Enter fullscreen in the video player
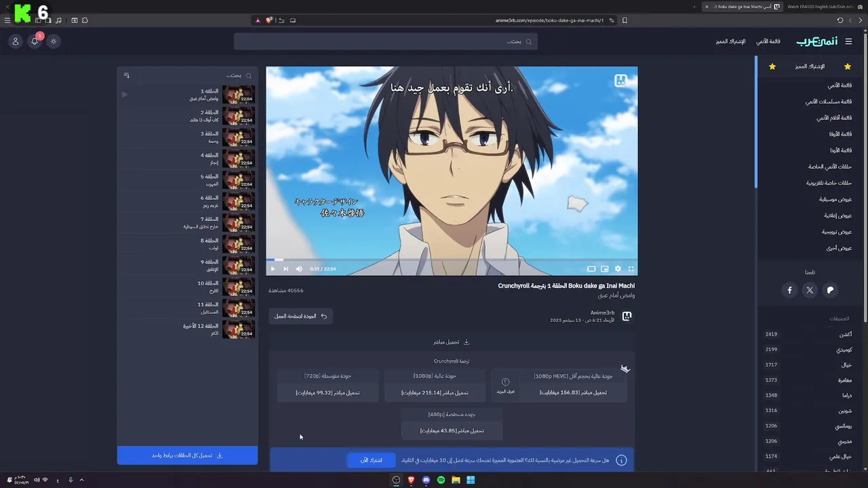 (631, 269)
